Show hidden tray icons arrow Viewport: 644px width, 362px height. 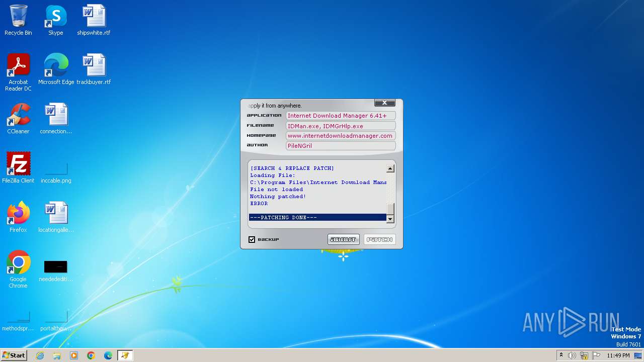(561, 355)
